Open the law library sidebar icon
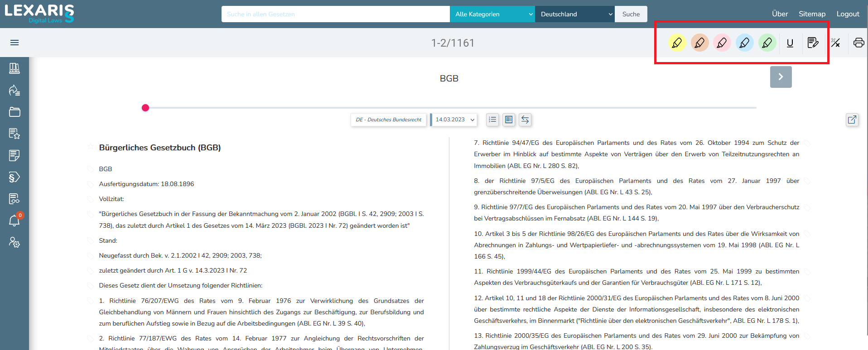Viewport: 868px width, 350px height. coord(14,68)
